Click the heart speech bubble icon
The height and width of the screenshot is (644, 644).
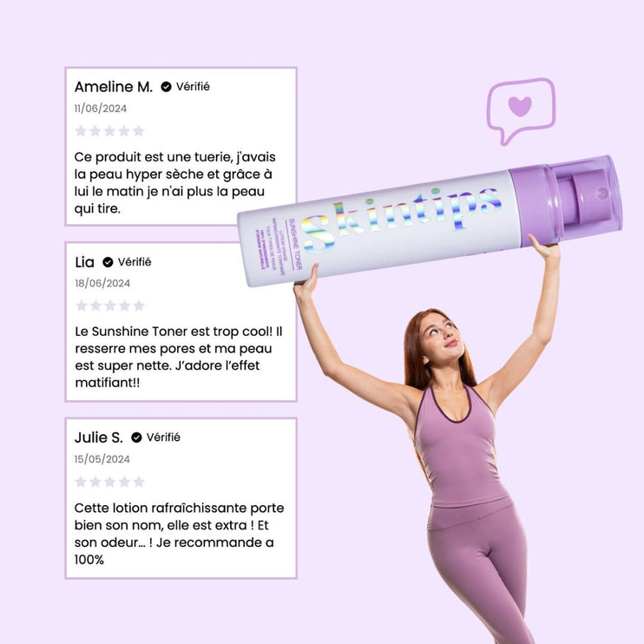point(521,111)
